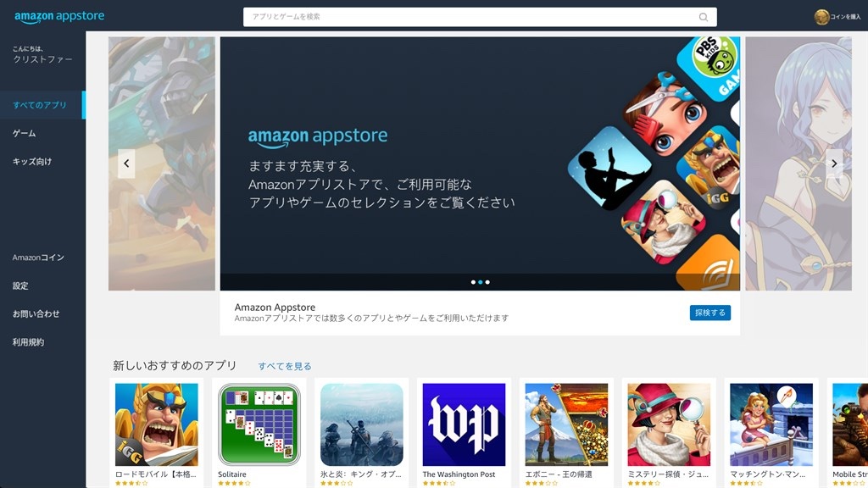Screen dimensions: 868x488
Task: Click the Amazon coin icon in header
Action: 821,17
